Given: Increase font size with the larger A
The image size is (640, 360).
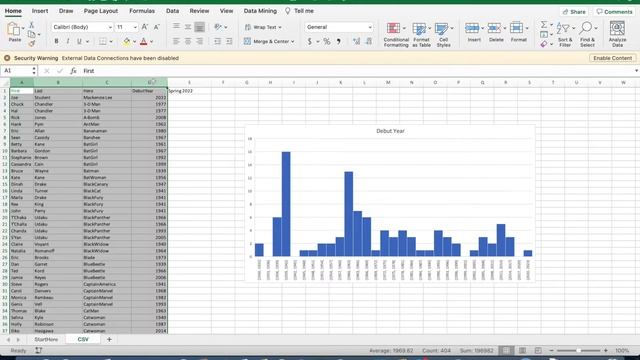Looking at the screenshot, I should coord(144,27).
